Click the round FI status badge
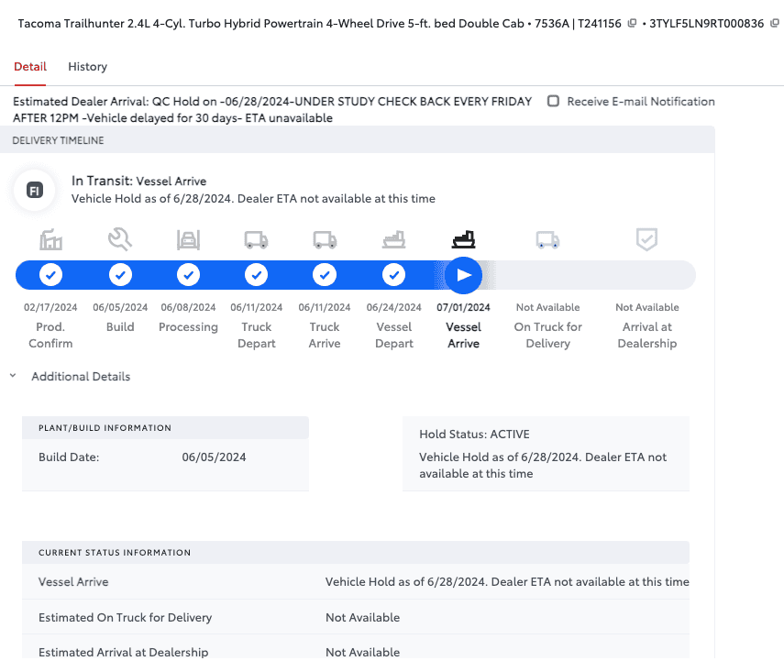Viewport: 784px width, 672px height. coord(34,191)
